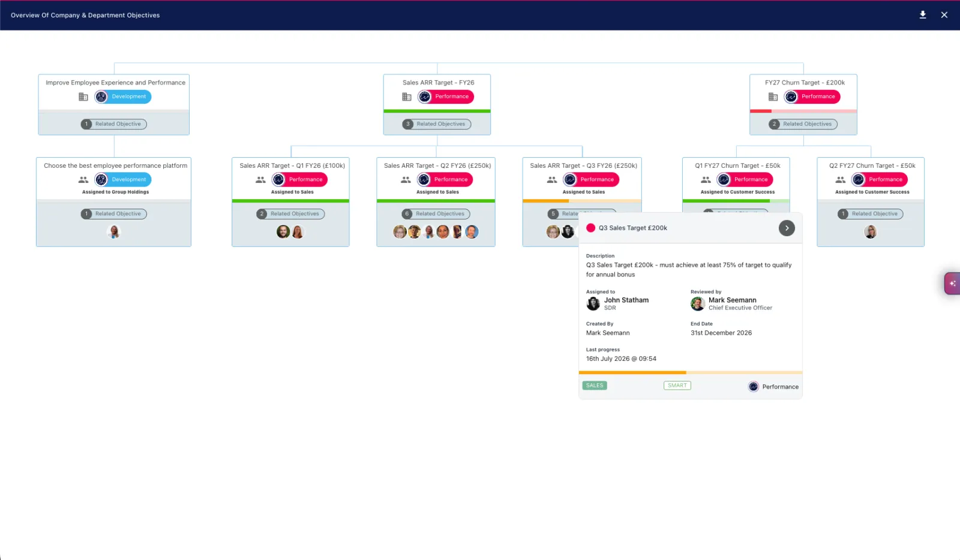Click Development tag on Improve Employee Experience card
This screenshot has height=560, width=960.
click(x=123, y=97)
